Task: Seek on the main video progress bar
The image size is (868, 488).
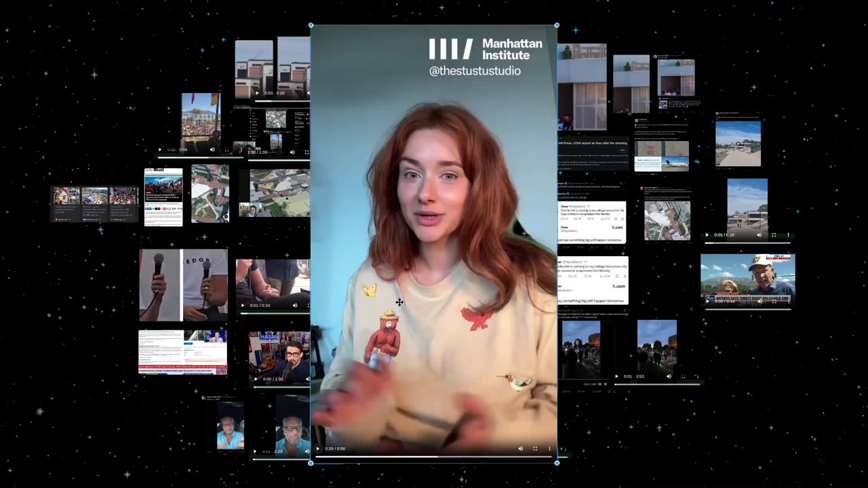Action: point(434,457)
